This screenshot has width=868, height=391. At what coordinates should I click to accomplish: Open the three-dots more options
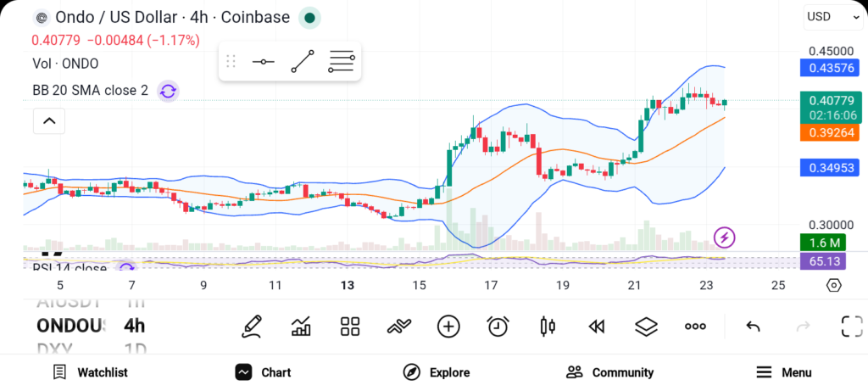[695, 327]
